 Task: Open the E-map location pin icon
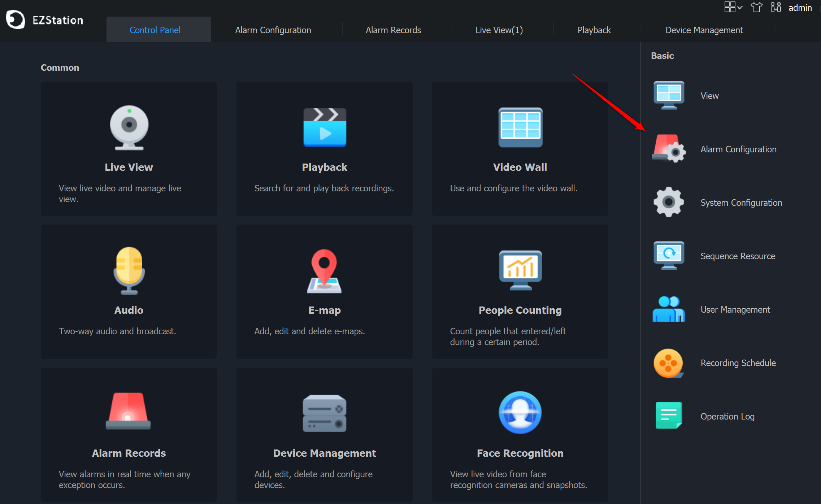click(324, 271)
